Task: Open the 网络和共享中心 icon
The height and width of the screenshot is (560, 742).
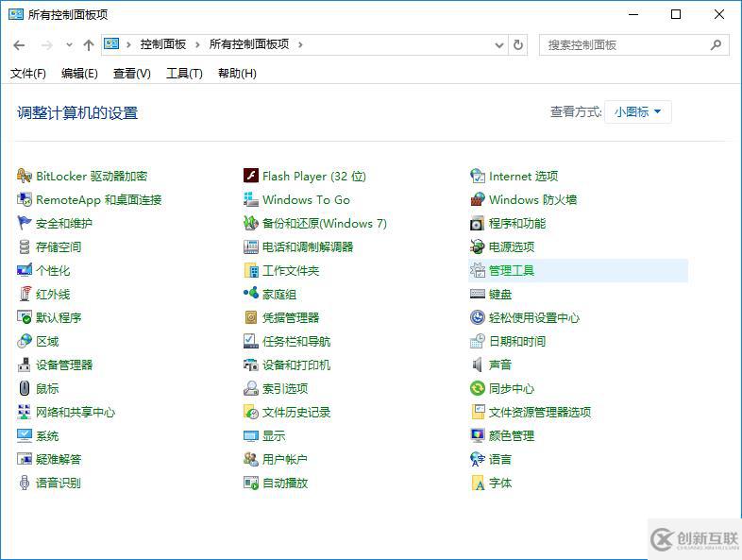Action: tap(25, 413)
